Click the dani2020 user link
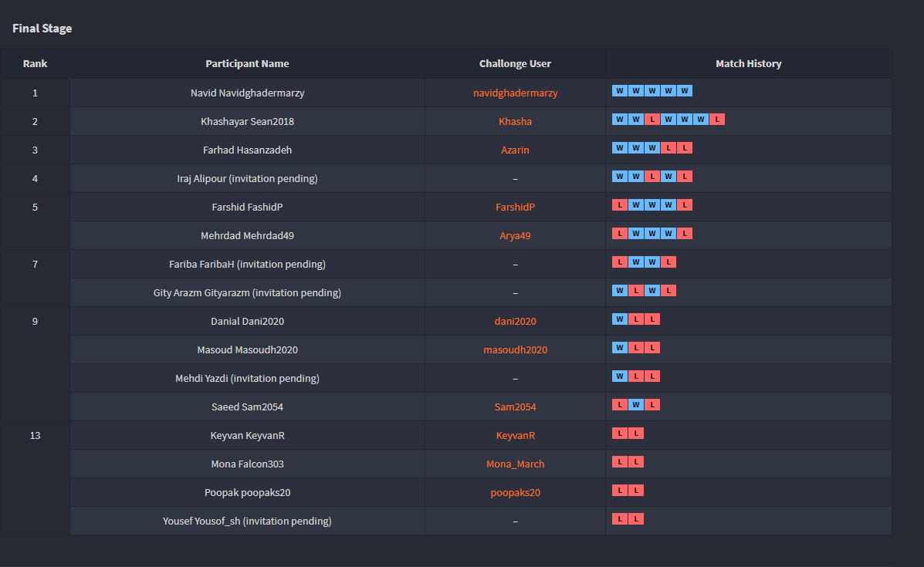Viewport: 924px width, 567px height. click(x=515, y=321)
